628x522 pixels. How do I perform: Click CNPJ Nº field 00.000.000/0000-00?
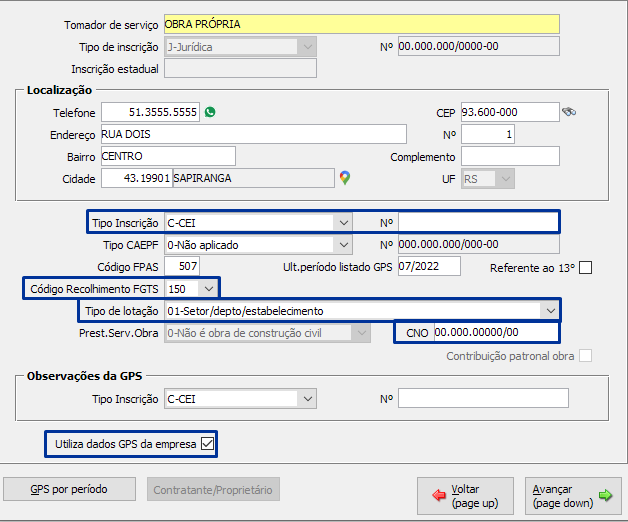tap(479, 46)
